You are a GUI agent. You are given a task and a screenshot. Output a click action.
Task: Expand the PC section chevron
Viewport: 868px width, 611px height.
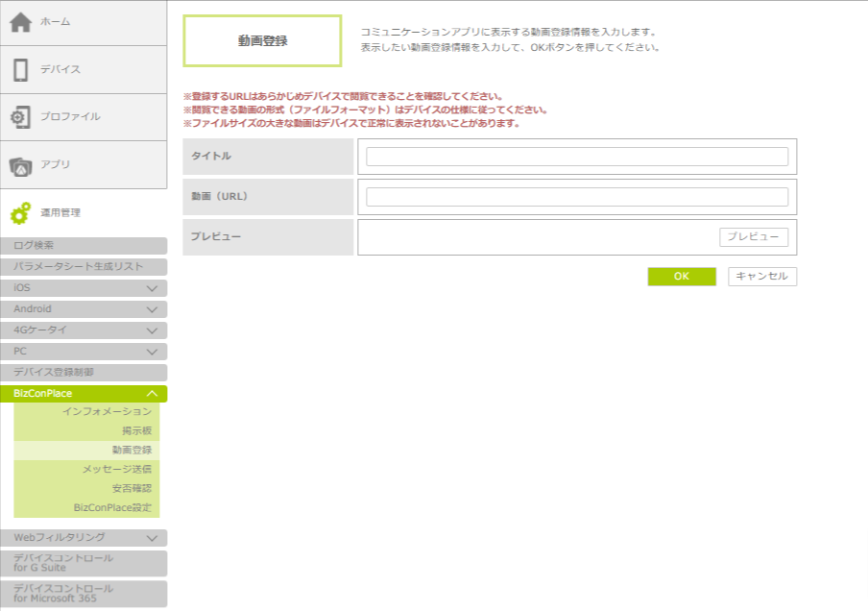tap(152, 352)
